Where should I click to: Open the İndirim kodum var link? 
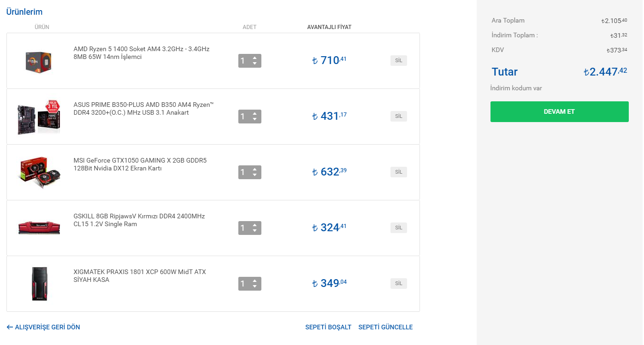click(x=515, y=88)
